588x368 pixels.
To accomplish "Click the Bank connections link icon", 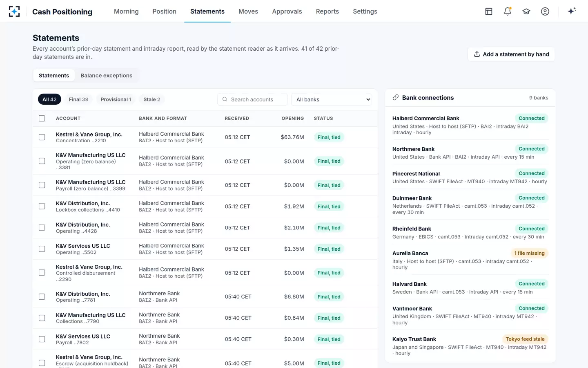I will tap(395, 98).
